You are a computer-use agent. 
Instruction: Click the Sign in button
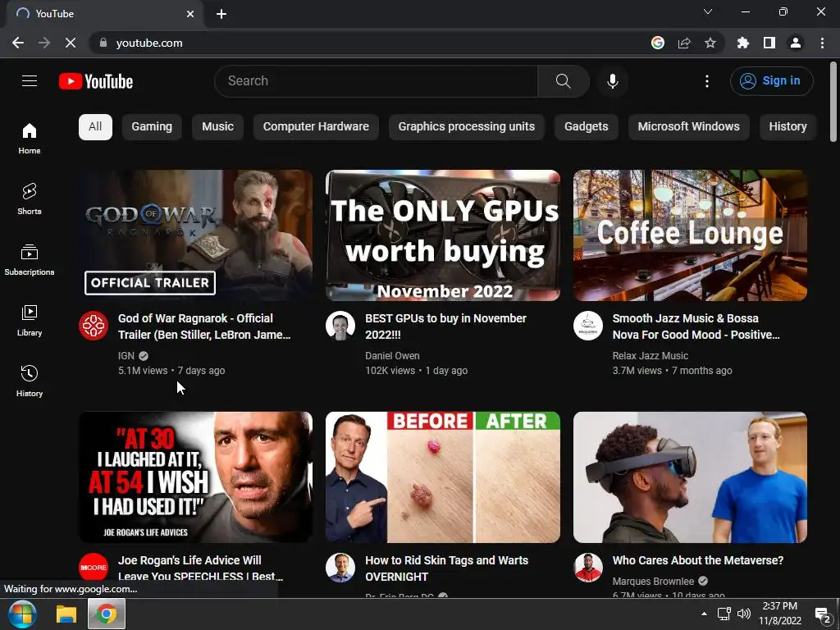(x=771, y=81)
